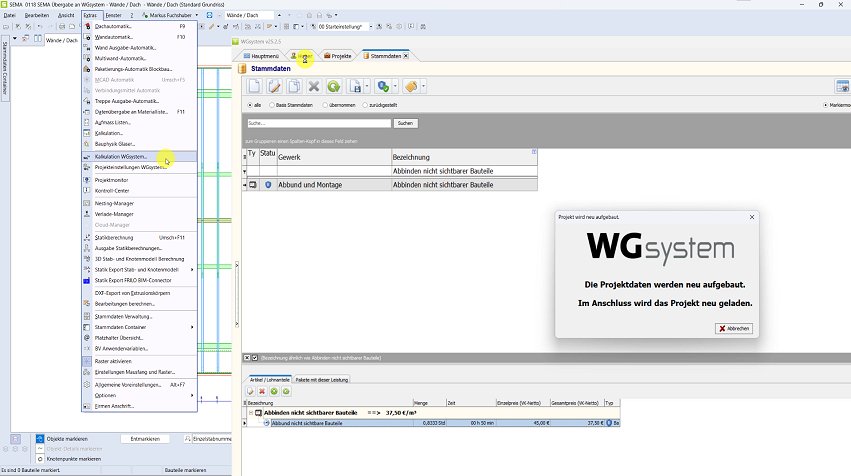Screen dimensions: 851x476
Task: Click the Suchen button
Action: tap(405, 123)
